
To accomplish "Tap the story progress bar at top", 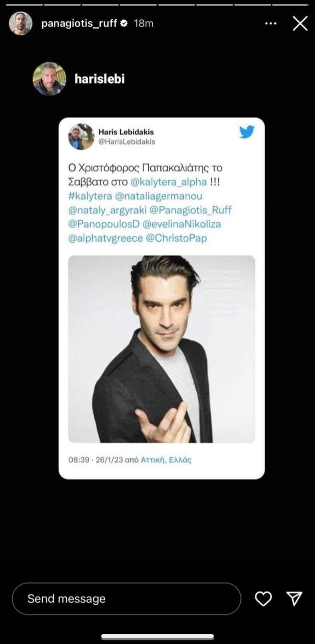I will (157, 5).
